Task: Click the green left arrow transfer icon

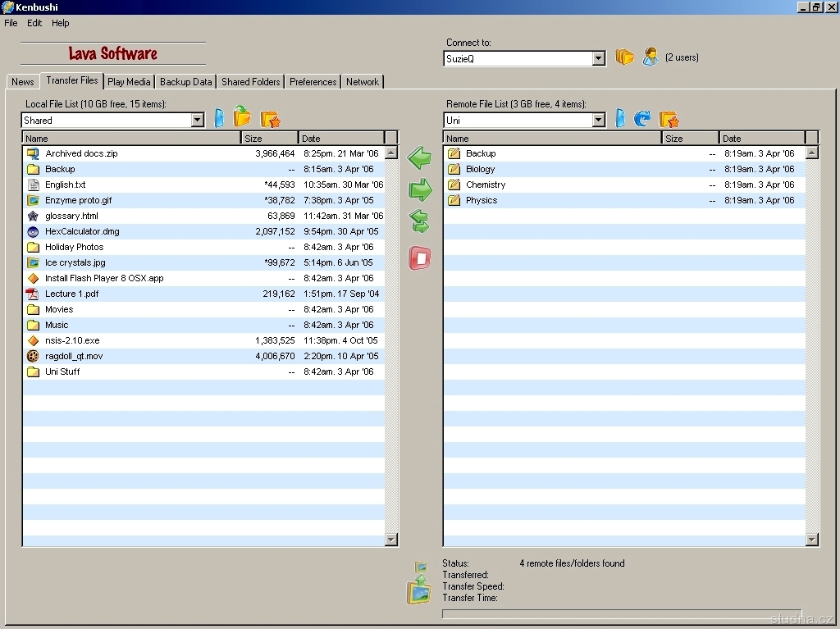Action: coord(419,158)
